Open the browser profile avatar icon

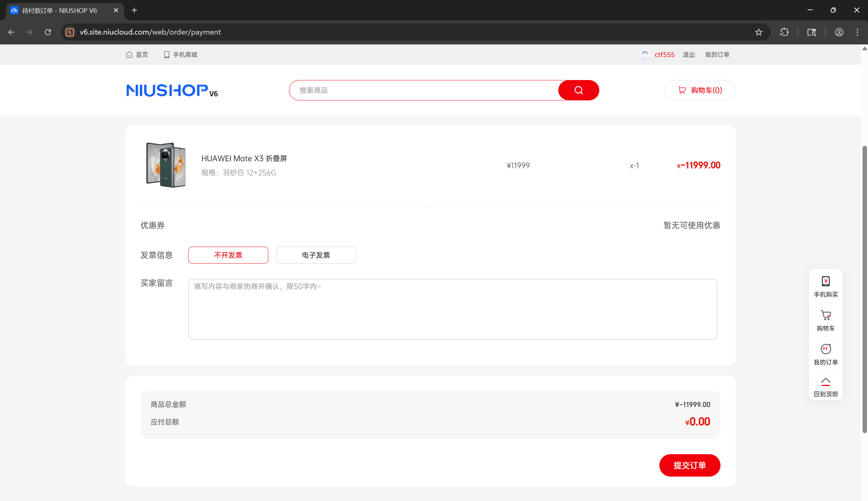pos(839,32)
